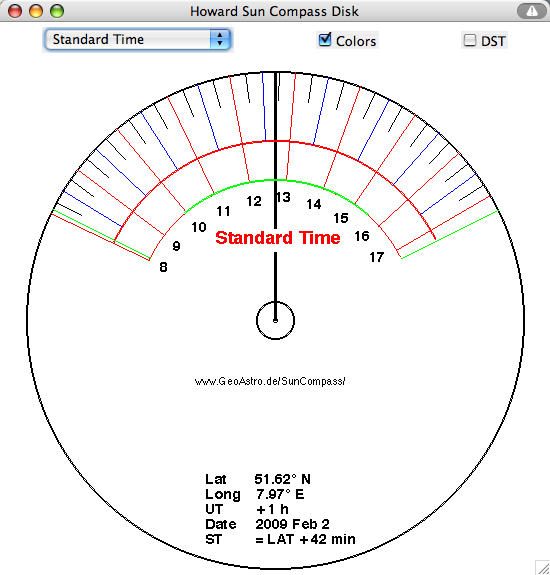
Task: Click the latitude value 51.62° N
Action: (282, 479)
